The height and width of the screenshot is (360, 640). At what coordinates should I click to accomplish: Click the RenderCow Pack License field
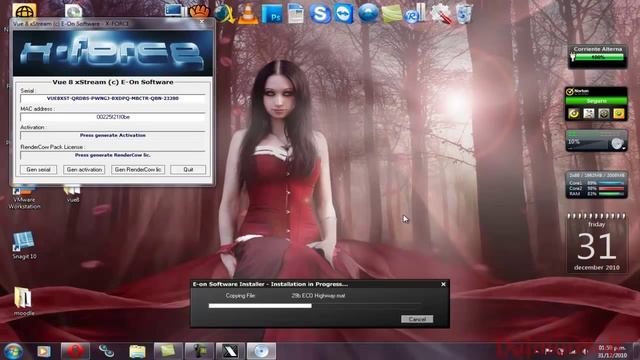(x=113, y=155)
